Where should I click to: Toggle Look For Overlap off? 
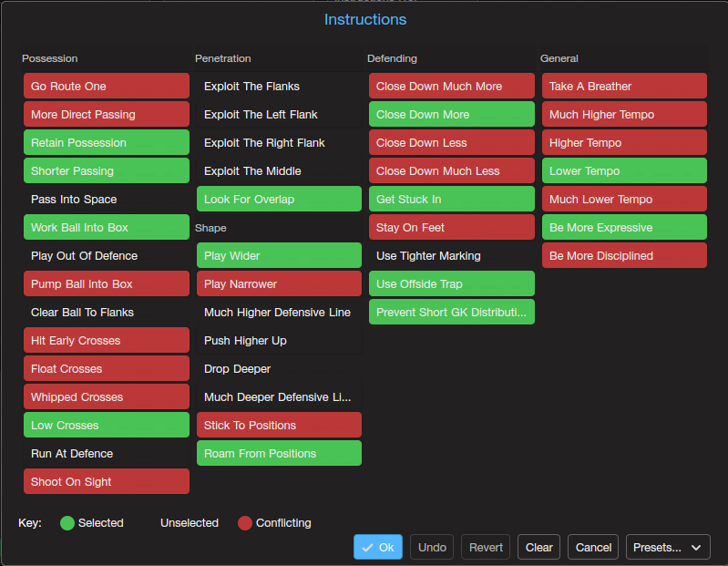(279, 200)
